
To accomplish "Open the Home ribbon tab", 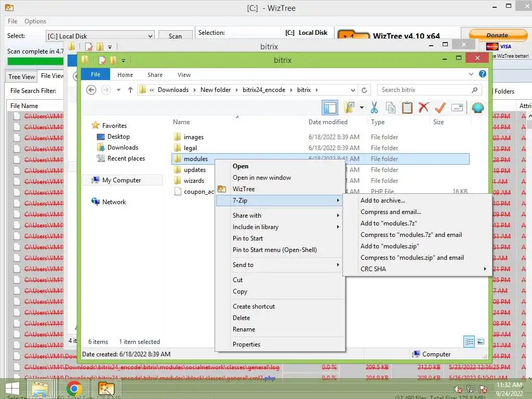I will 125,75.
